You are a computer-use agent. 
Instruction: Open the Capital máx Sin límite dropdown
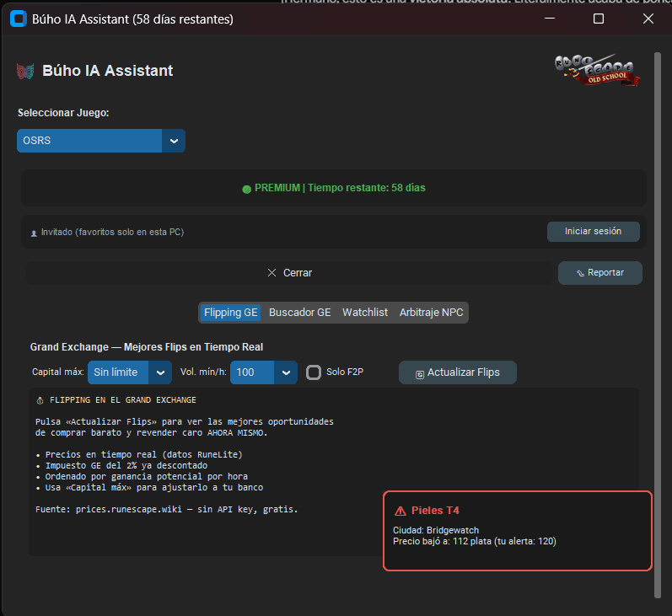click(x=130, y=372)
